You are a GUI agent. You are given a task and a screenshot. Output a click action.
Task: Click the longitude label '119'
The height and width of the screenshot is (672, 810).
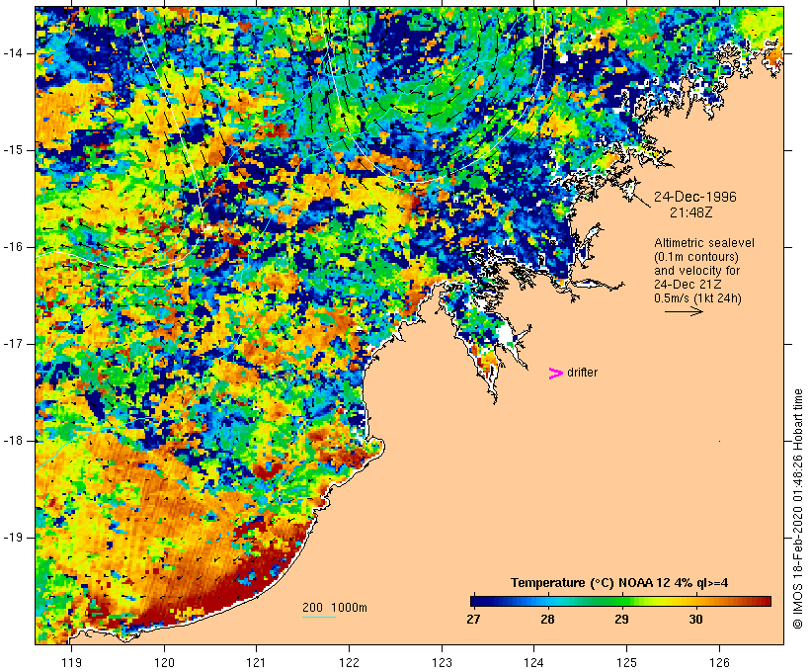[x=71, y=662]
